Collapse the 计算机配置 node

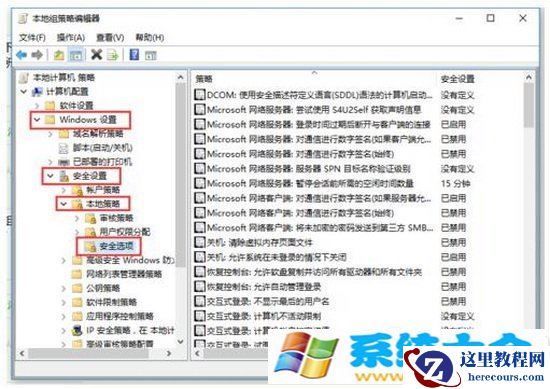pyautogui.click(x=24, y=92)
